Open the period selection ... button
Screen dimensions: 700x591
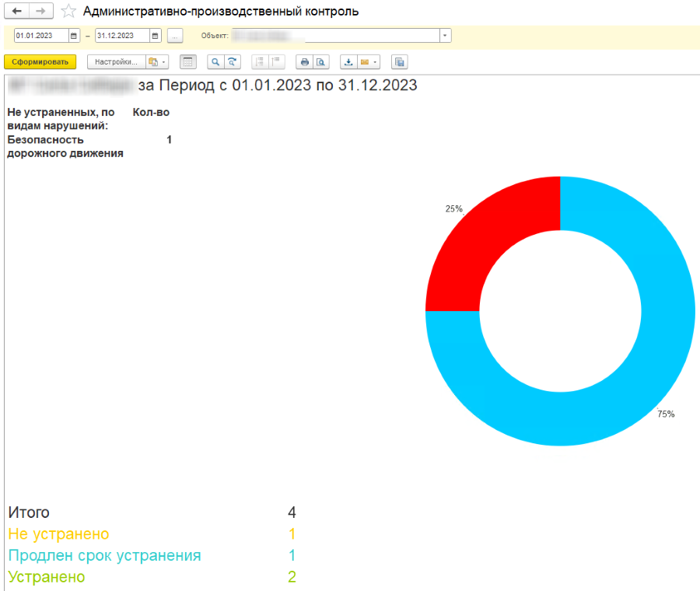click(x=174, y=35)
